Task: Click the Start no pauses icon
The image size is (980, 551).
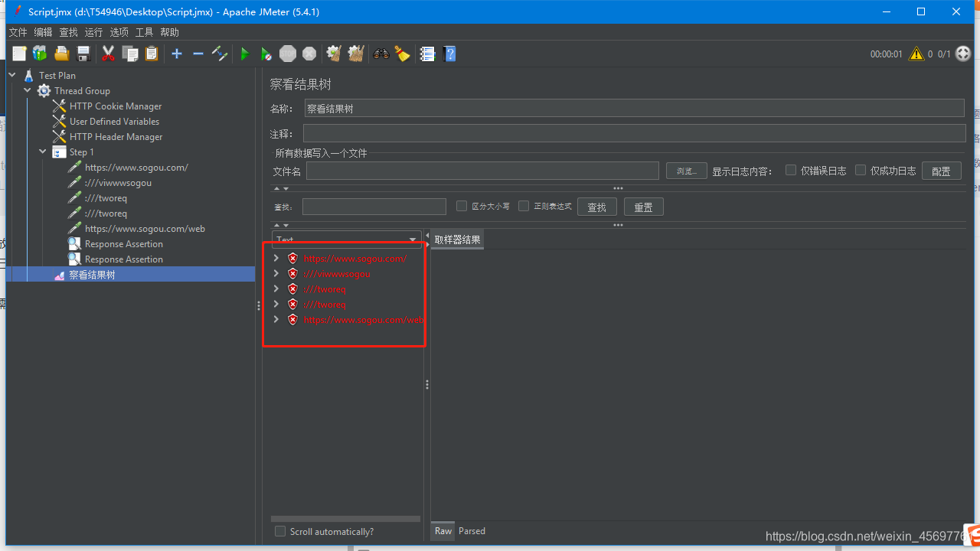Action: click(266, 54)
